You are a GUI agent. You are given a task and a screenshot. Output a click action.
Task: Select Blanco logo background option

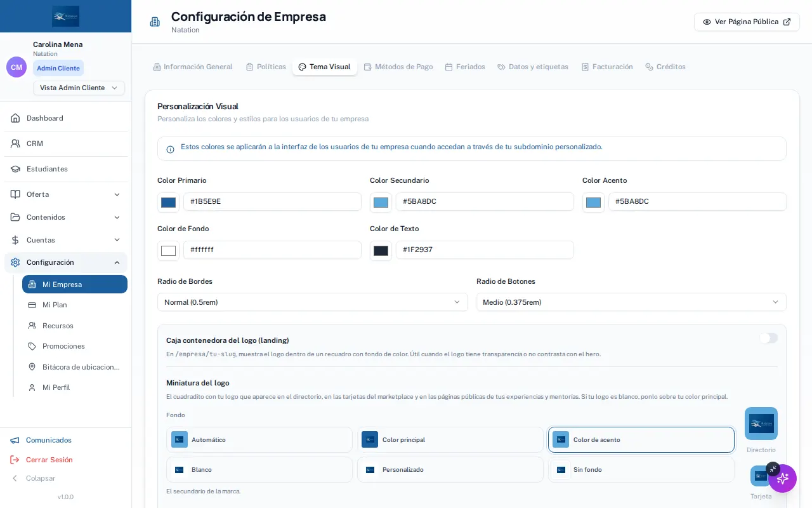click(x=259, y=470)
